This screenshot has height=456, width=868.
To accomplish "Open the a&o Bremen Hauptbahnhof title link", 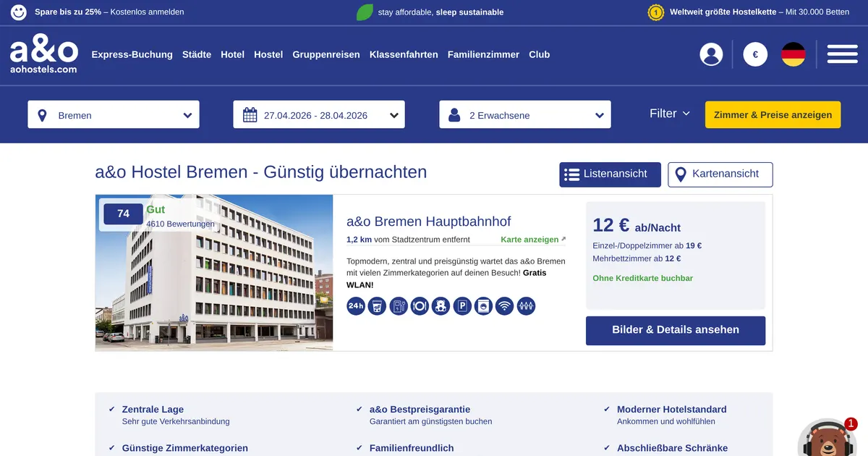I will point(429,221).
